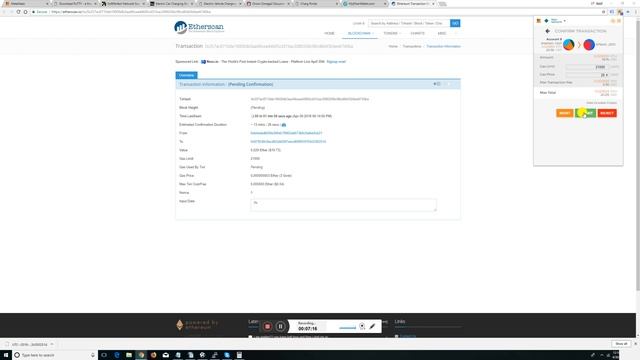Click the Transactions breadcrumb link

pos(412,47)
